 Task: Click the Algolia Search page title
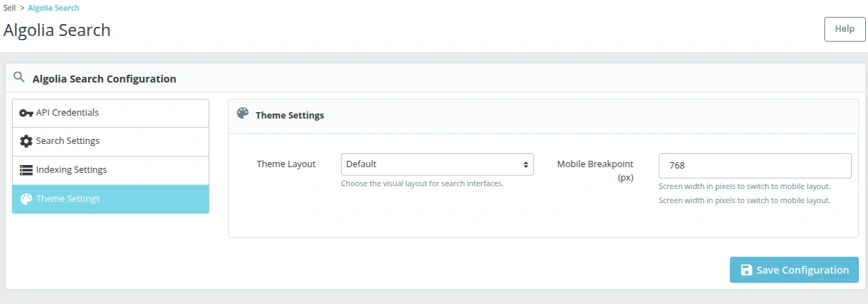57,30
